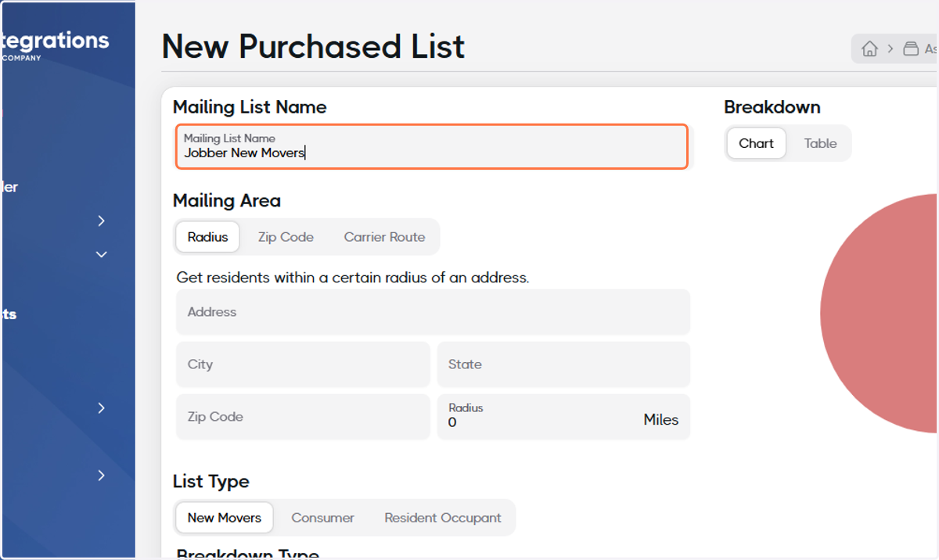The image size is (939, 560).
Task: Select Resident Occupant list type
Action: pos(443,518)
